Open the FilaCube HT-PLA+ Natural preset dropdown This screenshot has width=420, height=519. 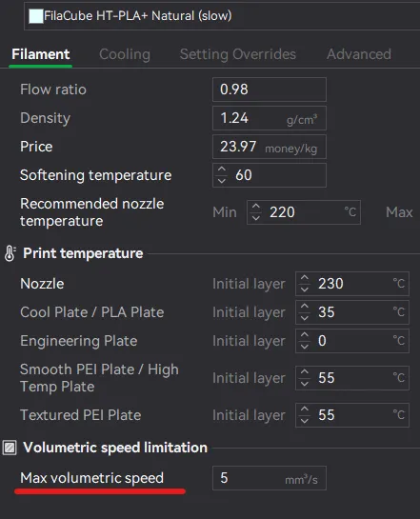point(222,16)
